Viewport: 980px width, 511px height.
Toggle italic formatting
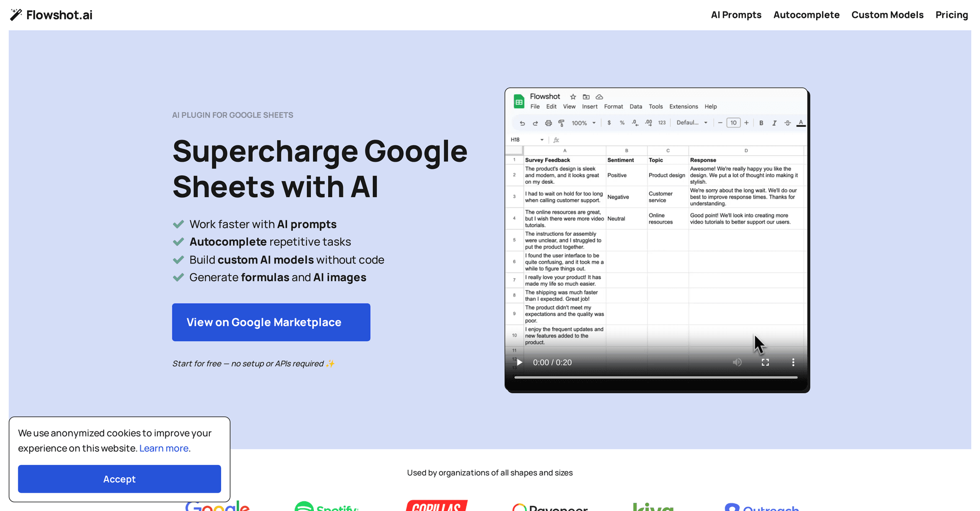(x=774, y=123)
